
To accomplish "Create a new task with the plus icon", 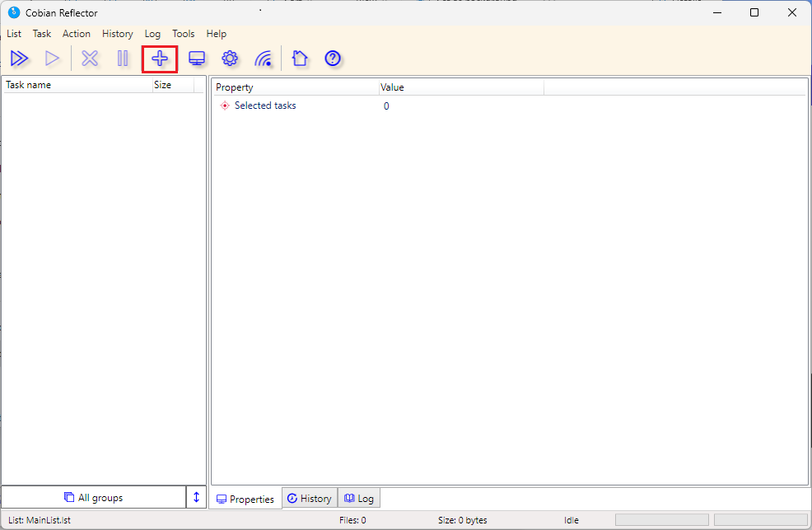I will [x=160, y=59].
